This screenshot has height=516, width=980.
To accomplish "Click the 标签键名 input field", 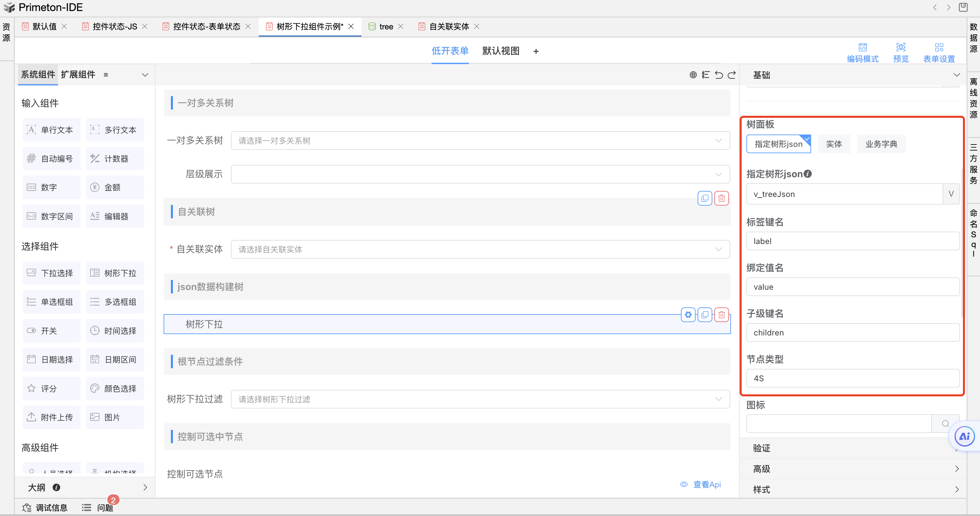I will pyautogui.click(x=852, y=241).
